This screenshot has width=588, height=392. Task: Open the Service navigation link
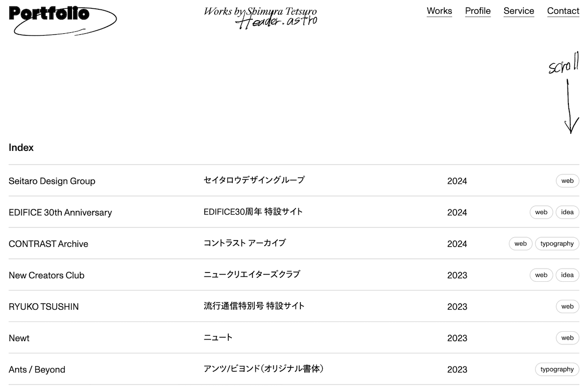tap(518, 11)
